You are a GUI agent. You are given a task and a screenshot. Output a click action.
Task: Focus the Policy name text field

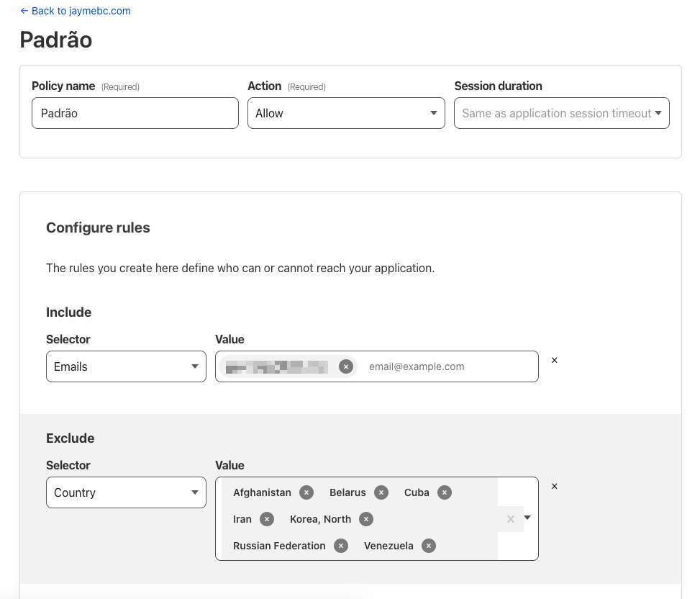[x=135, y=113]
